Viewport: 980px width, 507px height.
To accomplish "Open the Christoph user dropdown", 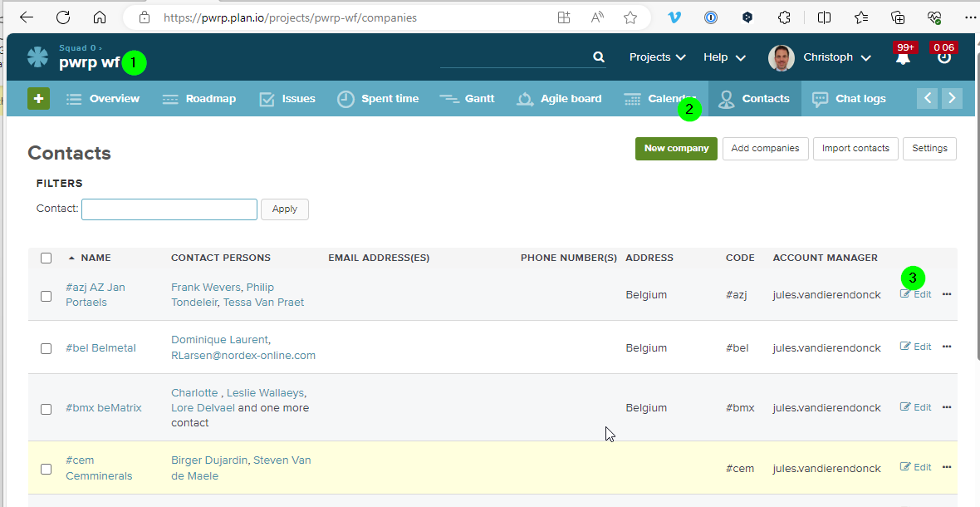I will tap(837, 57).
